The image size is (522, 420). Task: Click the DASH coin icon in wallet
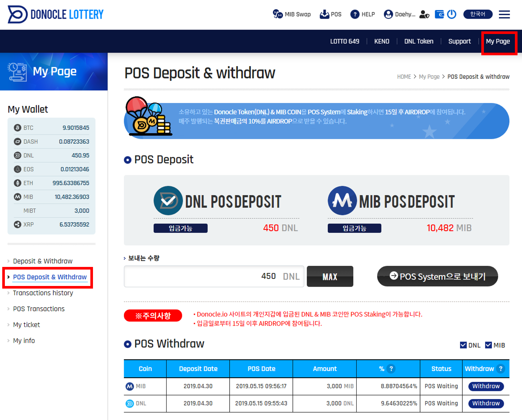pyautogui.click(x=18, y=141)
